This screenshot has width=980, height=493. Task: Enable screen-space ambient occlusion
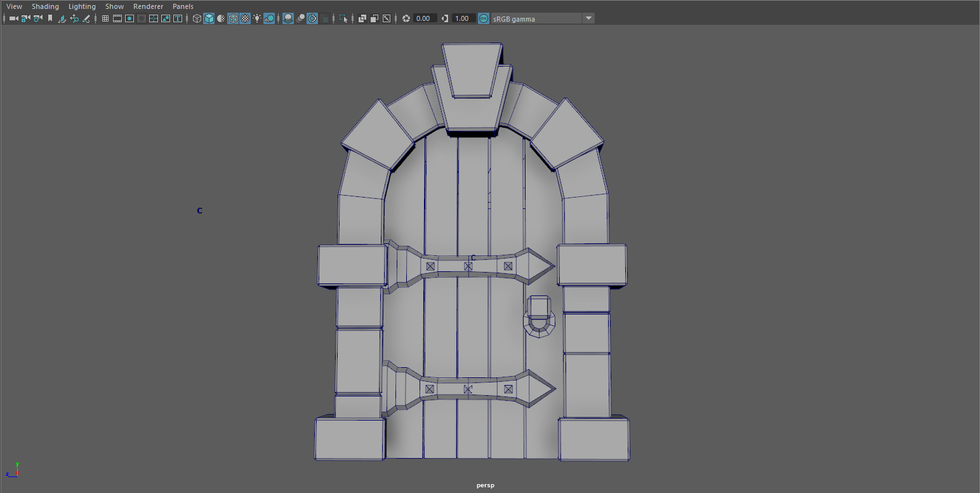[288, 18]
